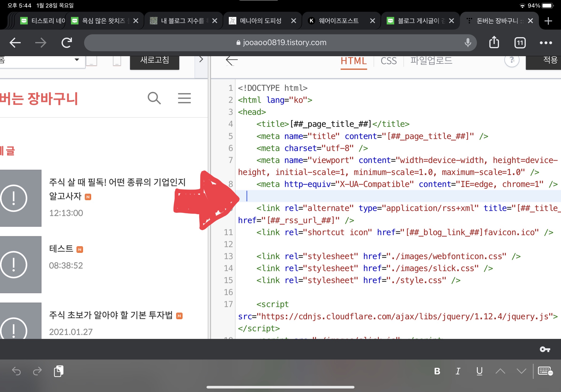Click blog title 버는 장바구니

[x=39, y=99]
